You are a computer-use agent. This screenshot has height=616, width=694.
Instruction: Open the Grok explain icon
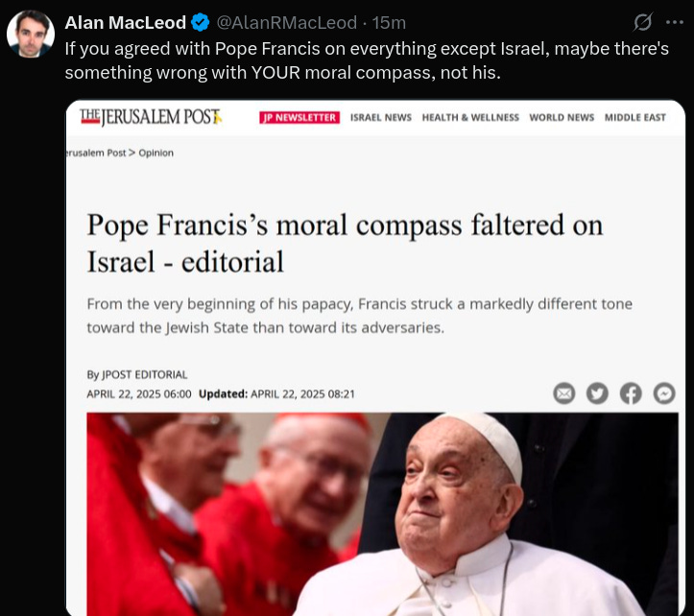[x=642, y=22]
